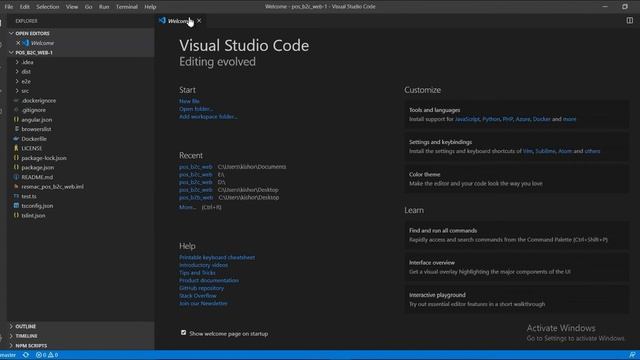Click Join our Newsletter link
640x360 pixels.
click(x=203, y=304)
